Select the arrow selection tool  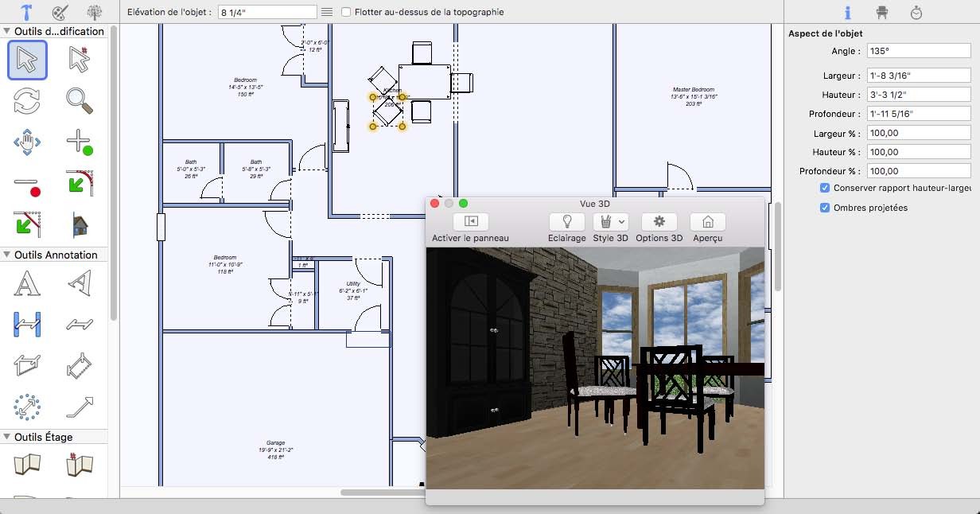pos(27,60)
